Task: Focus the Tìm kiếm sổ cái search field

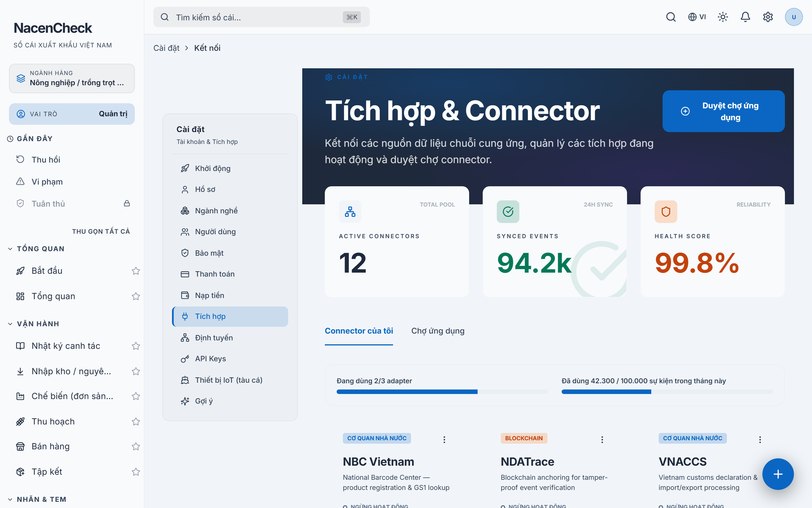Action: pos(261,17)
